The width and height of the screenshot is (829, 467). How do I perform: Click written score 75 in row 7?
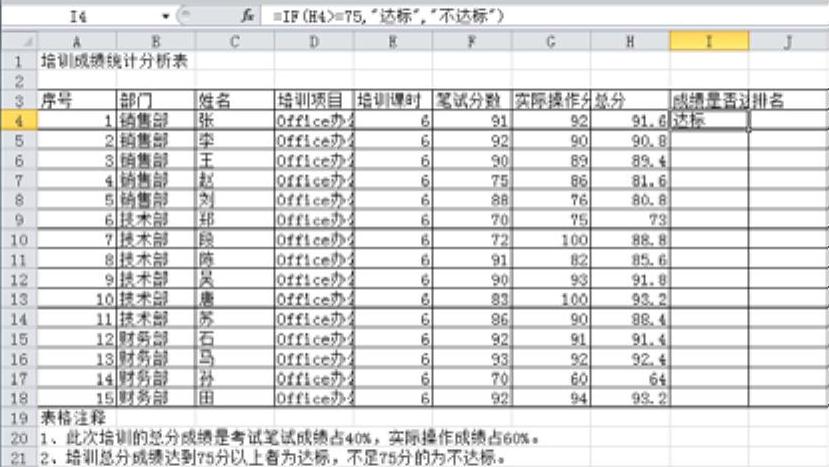(472, 180)
